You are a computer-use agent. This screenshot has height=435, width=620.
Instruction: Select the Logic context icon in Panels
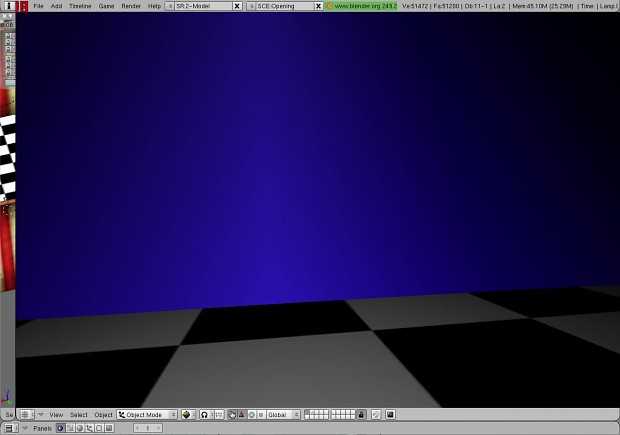coord(60,428)
